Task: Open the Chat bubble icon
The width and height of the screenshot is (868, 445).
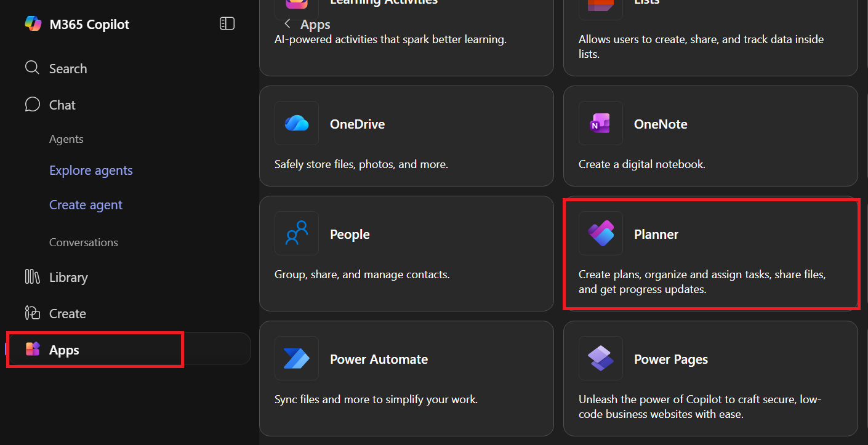Action: click(32, 104)
